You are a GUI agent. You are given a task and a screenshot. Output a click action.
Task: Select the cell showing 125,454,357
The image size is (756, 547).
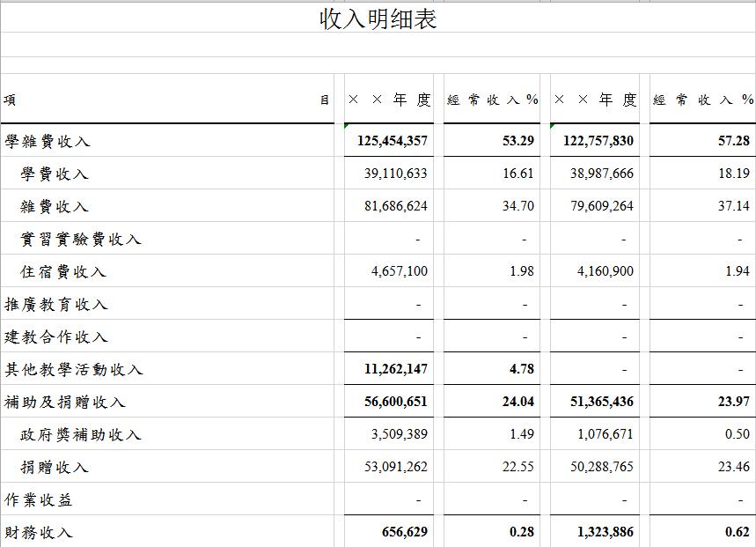pos(393,141)
